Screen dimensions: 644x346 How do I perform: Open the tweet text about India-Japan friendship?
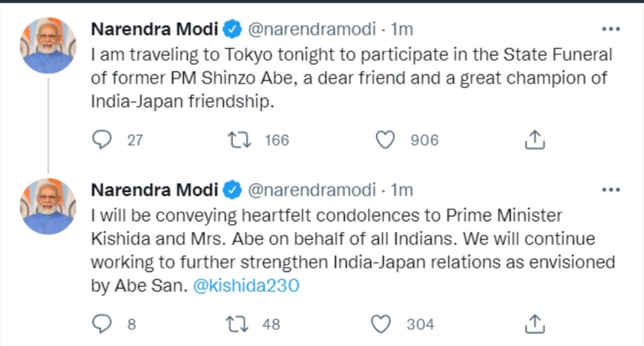pos(351,78)
